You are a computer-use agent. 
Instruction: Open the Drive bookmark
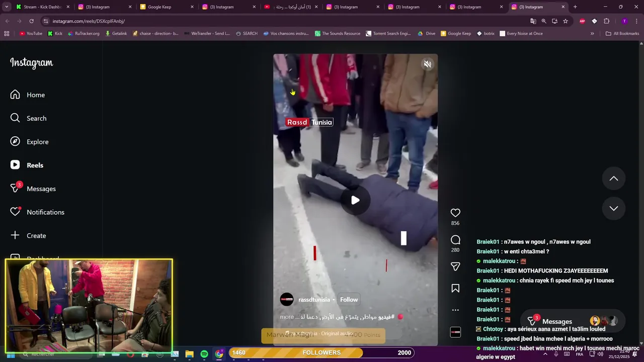click(x=427, y=34)
